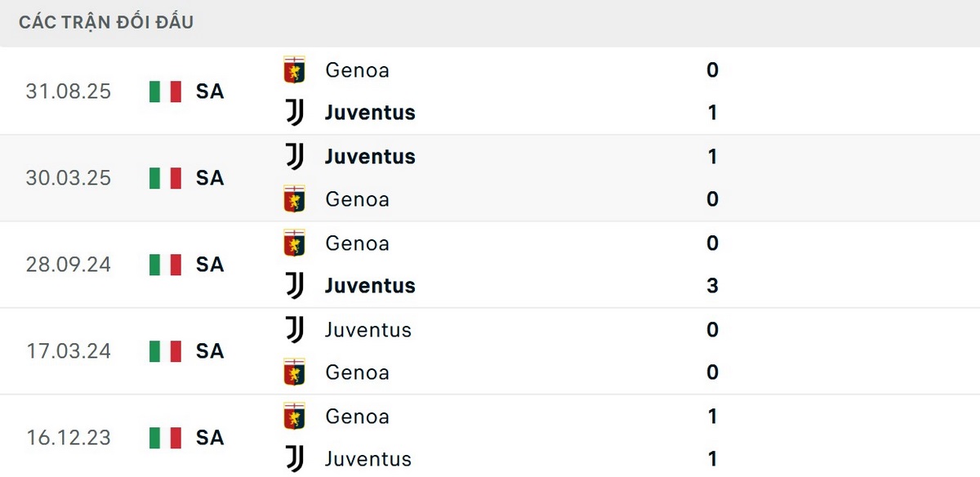Click Genoa score 0 in the 31.08.25 match
This screenshot has height=477, width=980.
point(712,70)
